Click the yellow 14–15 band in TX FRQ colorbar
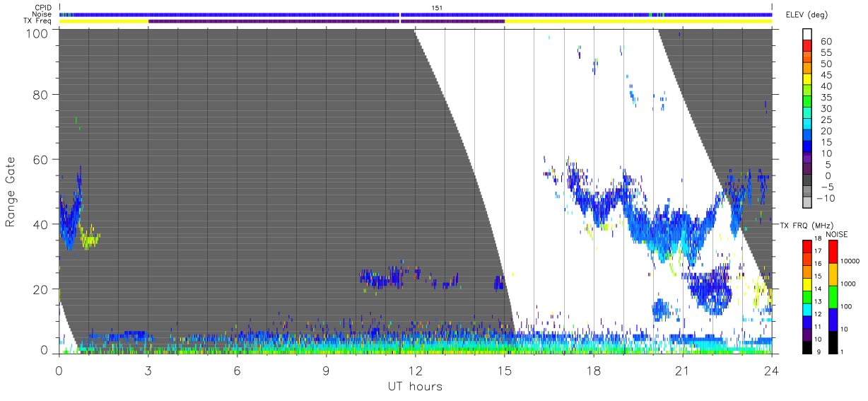Image resolution: width=868 pixels, height=401 pixels. (x=807, y=283)
